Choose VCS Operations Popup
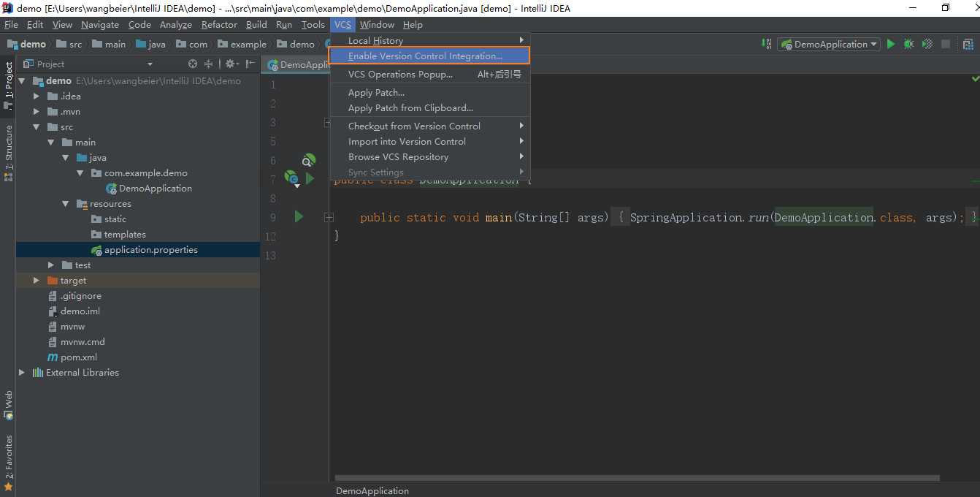 (x=429, y=75)
